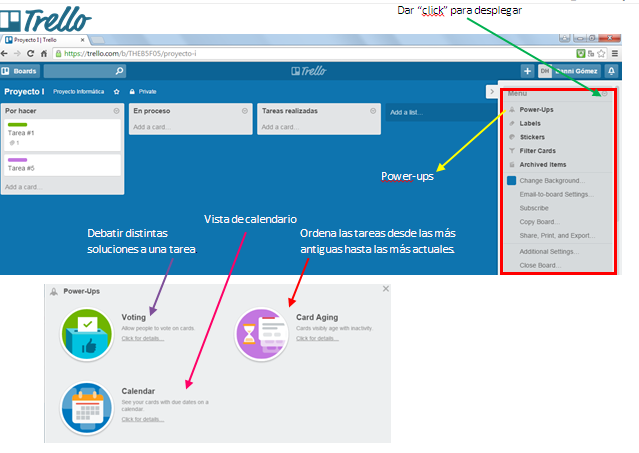The width and height of the screenshot is (639, 453).
Task: Open list actions for En proceso
Action: pyautogui.click(x=245, y=111)
